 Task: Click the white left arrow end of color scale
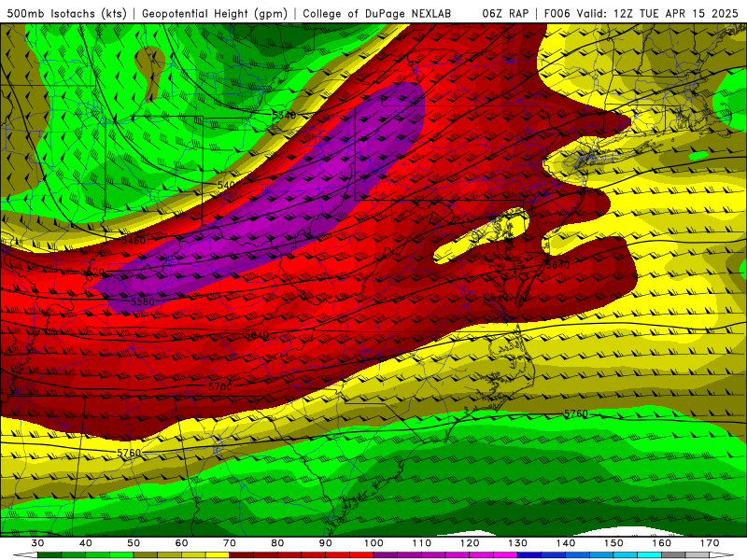(x=26, y=555)
